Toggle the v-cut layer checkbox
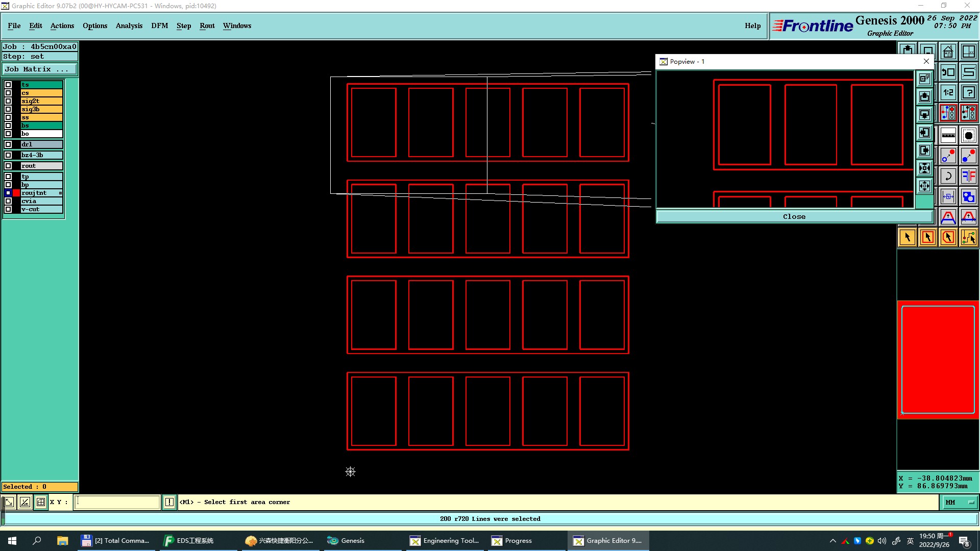 pos(8,209)
